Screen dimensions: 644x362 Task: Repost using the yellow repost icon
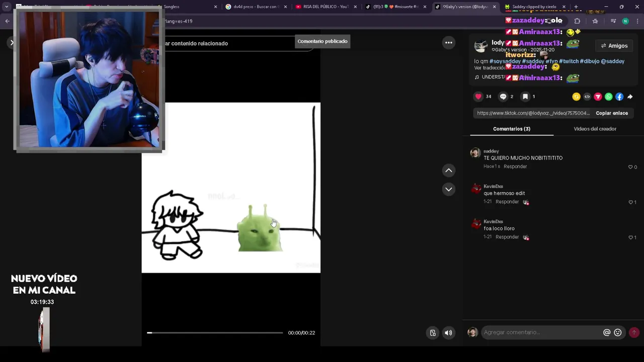pos(576,97)
